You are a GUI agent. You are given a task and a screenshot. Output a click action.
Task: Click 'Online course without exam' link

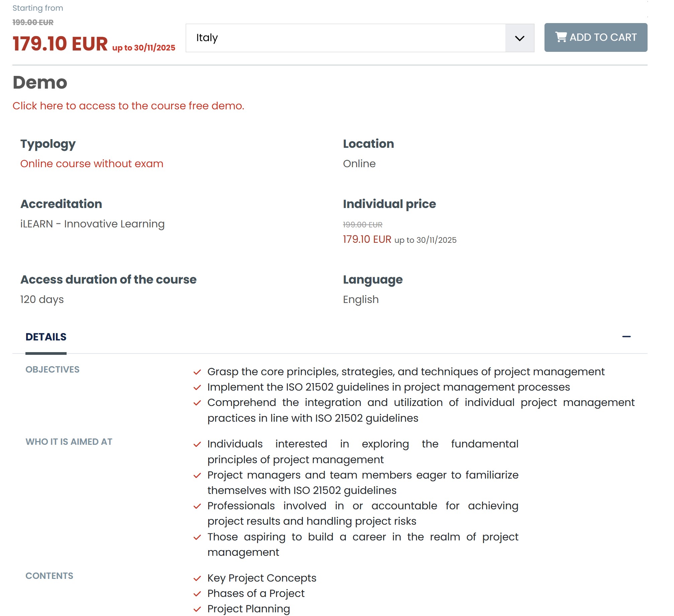click(92, 164)
